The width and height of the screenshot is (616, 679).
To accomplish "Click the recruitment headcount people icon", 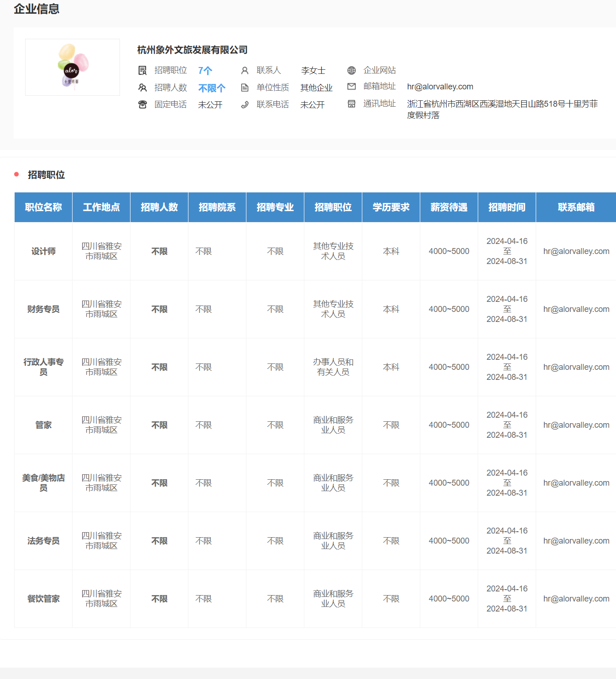I will 142,88.
